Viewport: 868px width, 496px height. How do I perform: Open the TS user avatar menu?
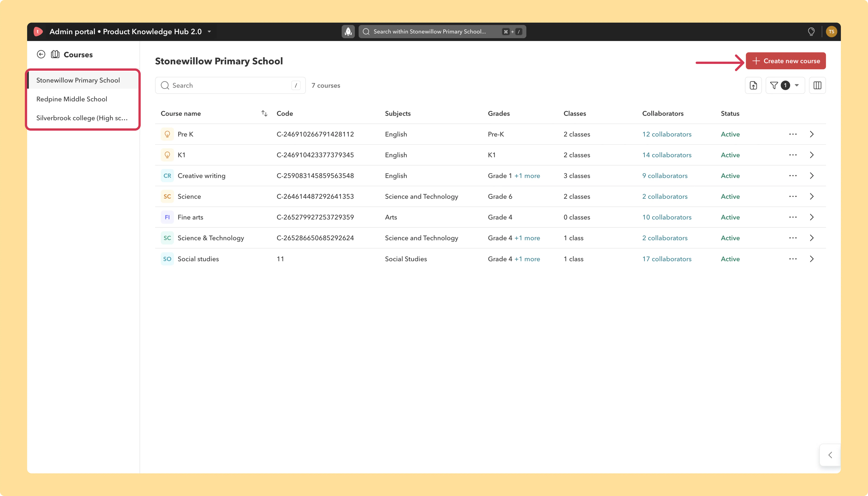831,32
